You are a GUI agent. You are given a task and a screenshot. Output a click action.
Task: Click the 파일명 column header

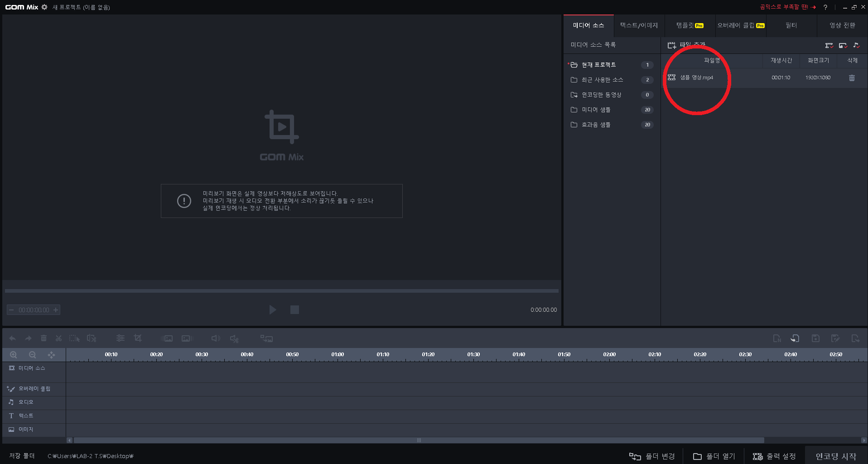[x=712, y=60]
